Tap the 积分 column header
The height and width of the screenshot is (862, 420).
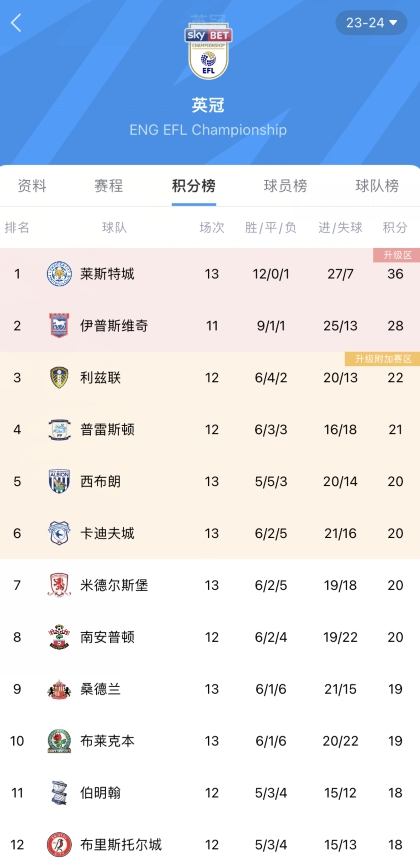coord(395,228)
